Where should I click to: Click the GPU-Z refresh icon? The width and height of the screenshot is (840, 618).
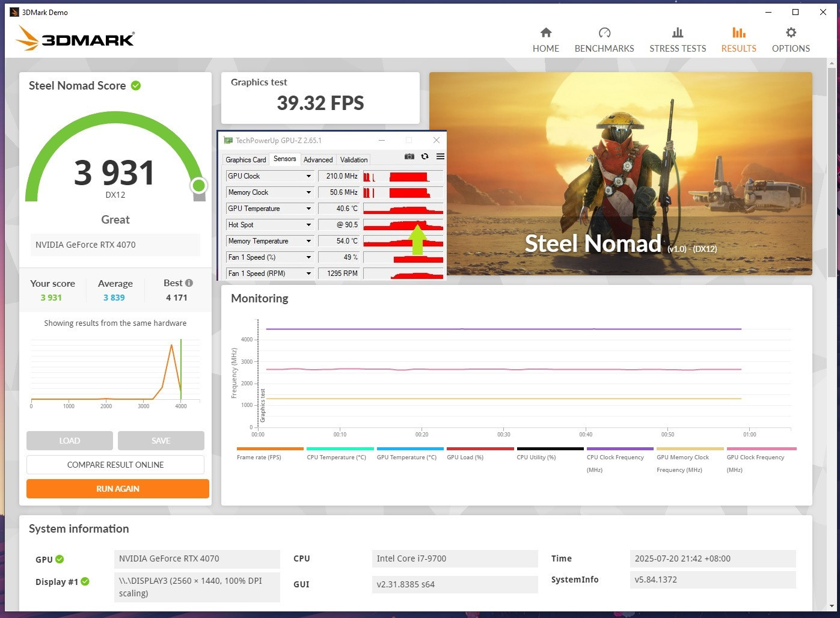pos(425,156)
